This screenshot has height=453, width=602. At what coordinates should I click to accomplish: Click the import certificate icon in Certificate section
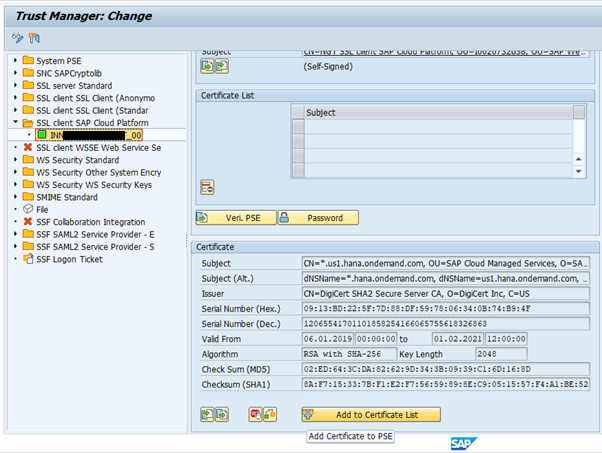(x=207, y=412)
